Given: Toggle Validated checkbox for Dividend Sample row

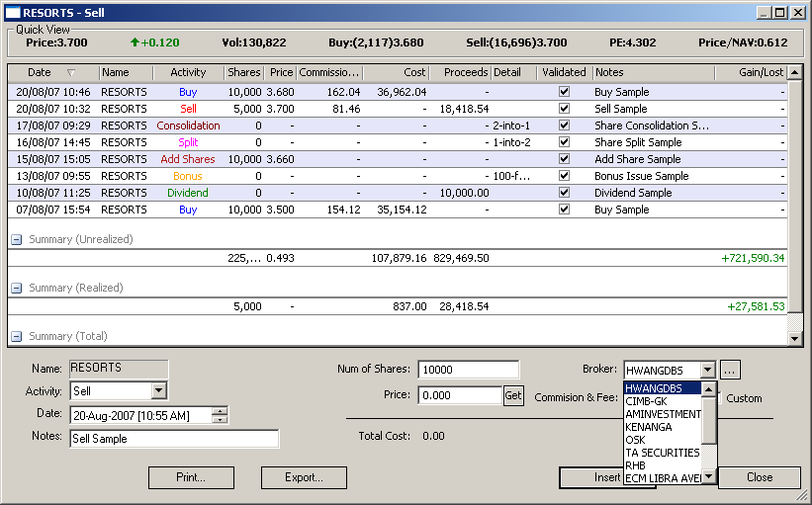Looking at the screenshot, I should tap(564, 193).
